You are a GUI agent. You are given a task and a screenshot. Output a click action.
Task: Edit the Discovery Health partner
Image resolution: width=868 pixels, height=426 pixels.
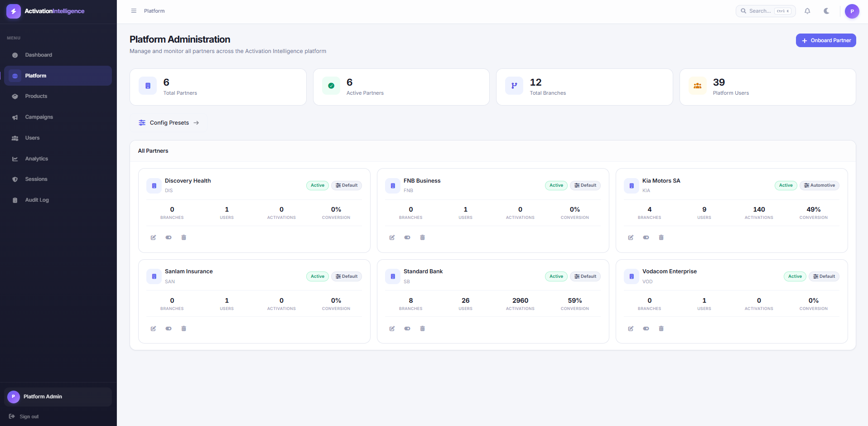pyautogui.click(x=153, y=237)
